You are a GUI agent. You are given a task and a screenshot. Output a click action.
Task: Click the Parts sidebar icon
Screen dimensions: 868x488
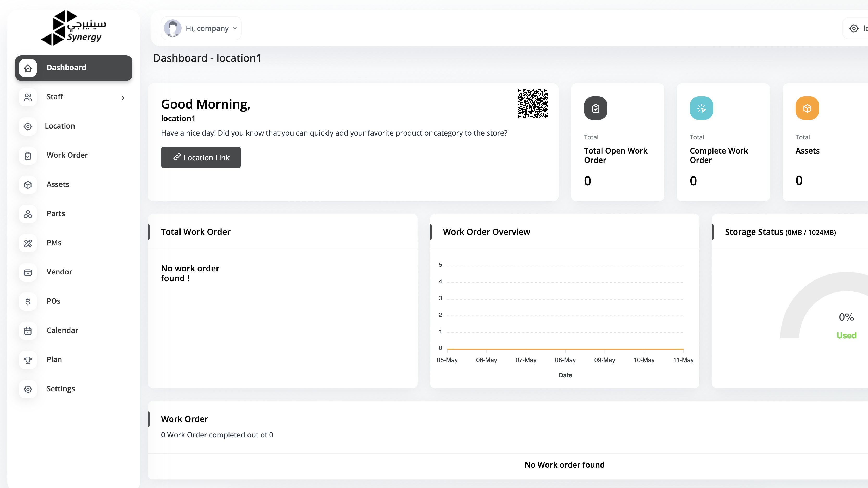click(28, 214)
